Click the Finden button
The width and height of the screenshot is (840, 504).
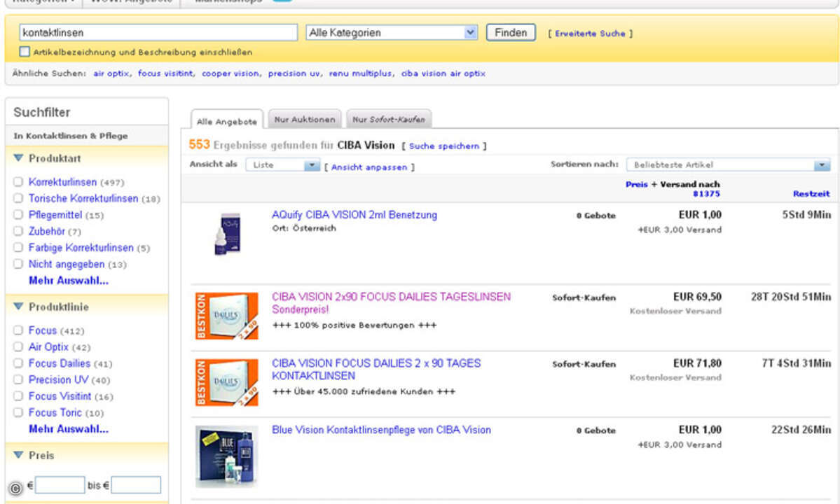click(511, 33)
